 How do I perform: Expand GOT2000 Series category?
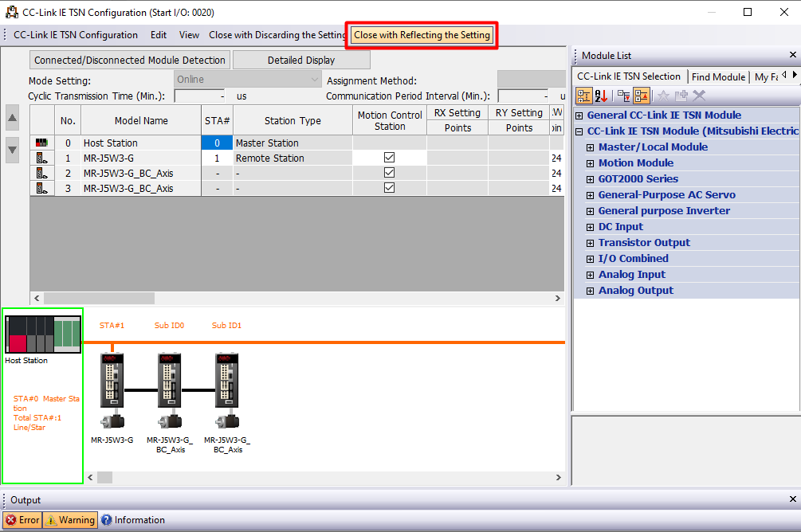point(590,179)
